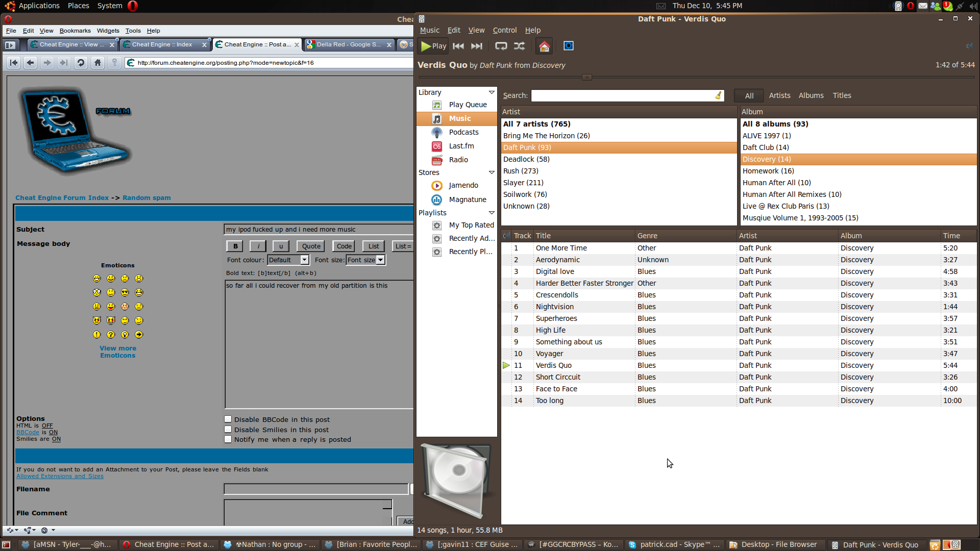The height and width of the screenshot is (551, 980).
Task: Open the Jamendo store
Action: pos(457,185)
